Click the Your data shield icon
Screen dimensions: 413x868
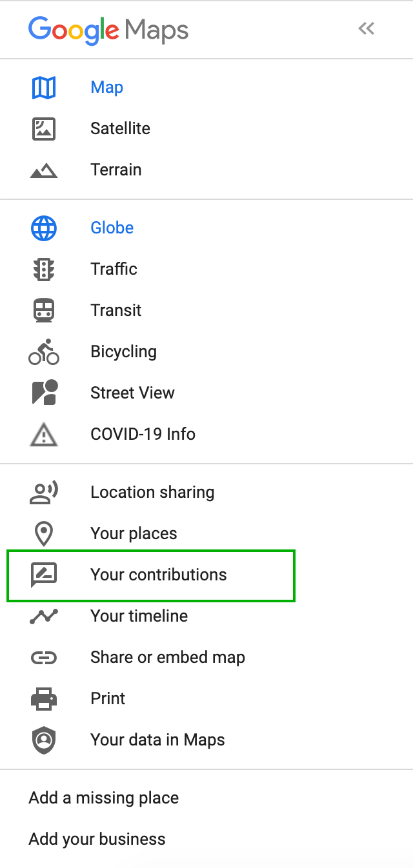(44, 740)
